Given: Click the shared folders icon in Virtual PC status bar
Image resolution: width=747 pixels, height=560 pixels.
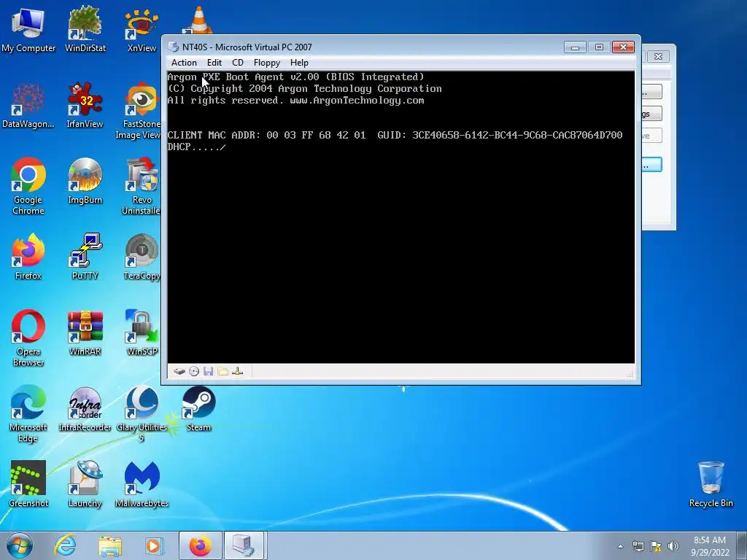Looking at the screenshot, I should (x=222, y=371).
